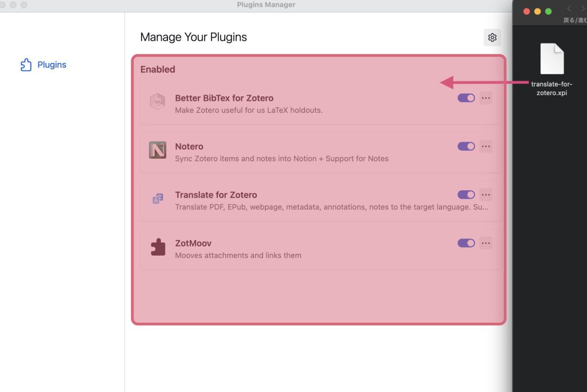
Task: Click the Translate for Zotero plugin icon
Action: (157, 199)
